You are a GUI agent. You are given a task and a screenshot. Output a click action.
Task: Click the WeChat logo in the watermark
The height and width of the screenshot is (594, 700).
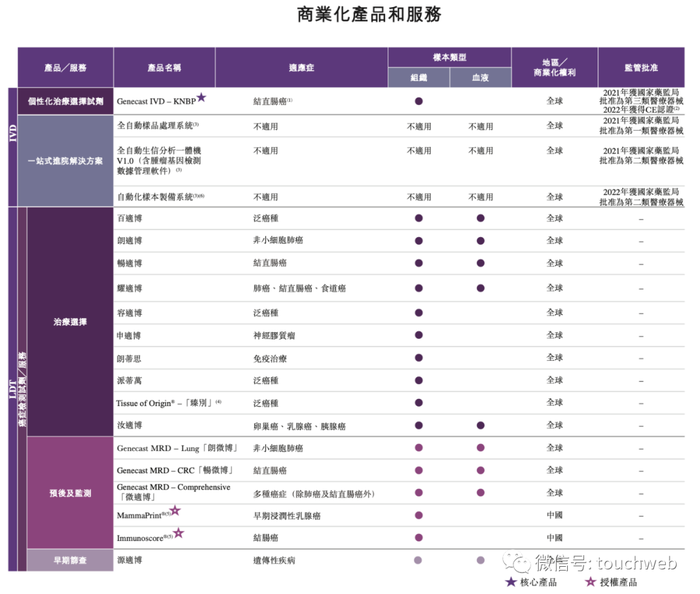coord(517,562)
